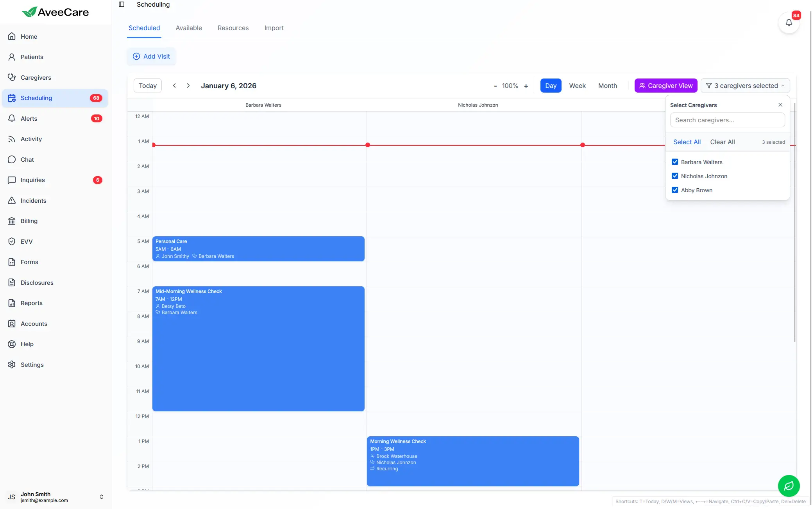Switch to the Available tab
The height and width of the screenshot is (509, 812).
point(189,28)
